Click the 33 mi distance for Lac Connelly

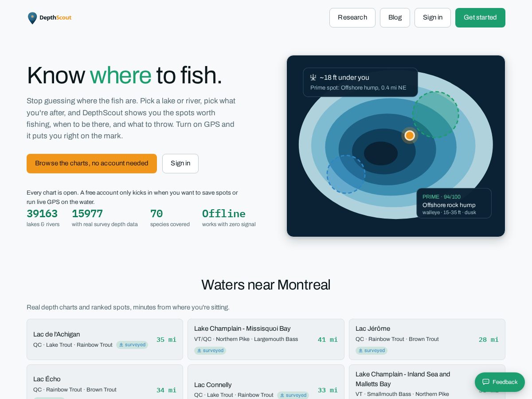point(328,390)
